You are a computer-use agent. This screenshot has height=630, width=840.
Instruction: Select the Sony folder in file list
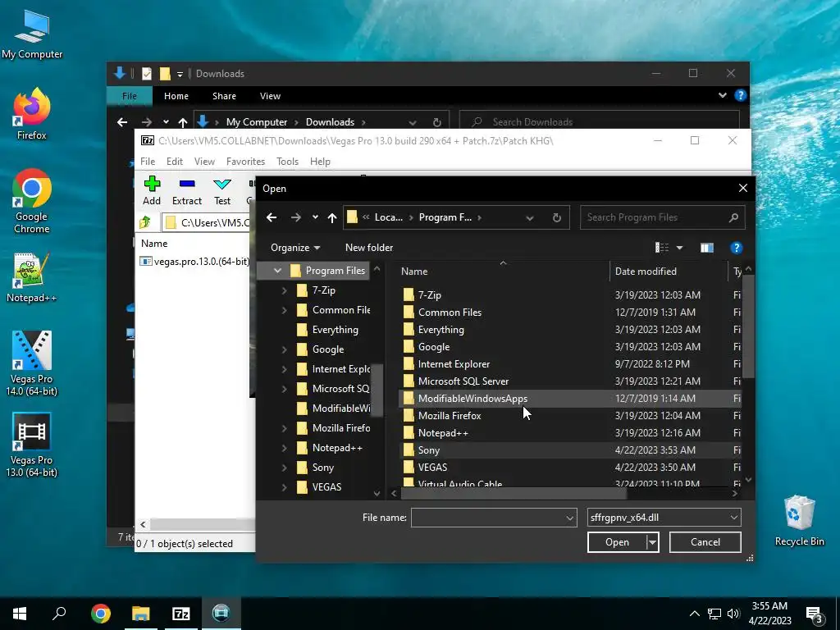tap(568, 450)
